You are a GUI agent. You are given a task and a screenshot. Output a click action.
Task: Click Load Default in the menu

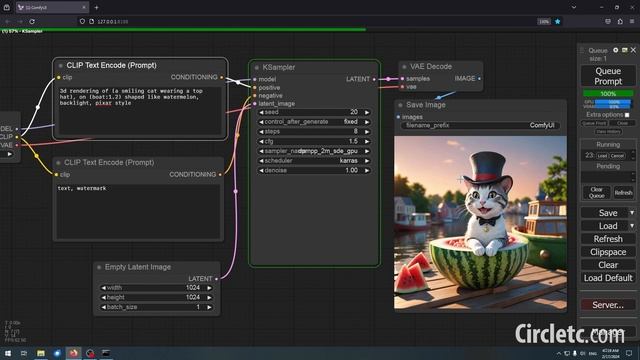point(608,278)
